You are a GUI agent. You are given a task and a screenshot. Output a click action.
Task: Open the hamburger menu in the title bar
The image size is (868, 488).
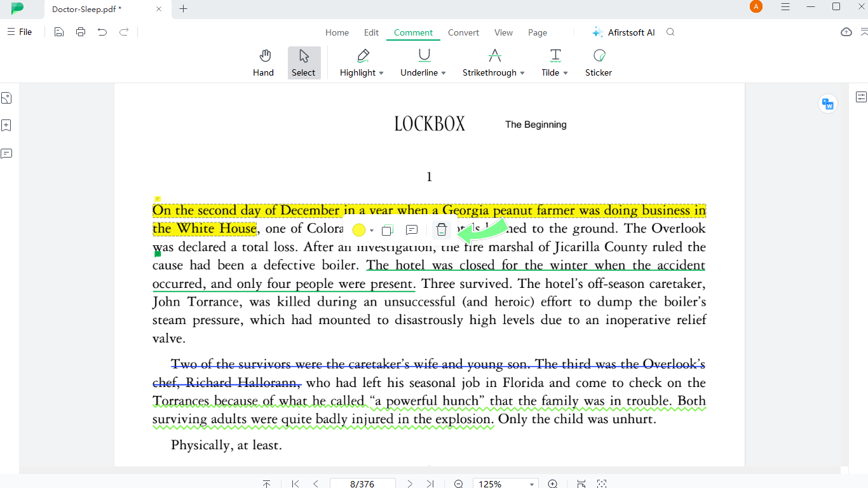[785, 7]
